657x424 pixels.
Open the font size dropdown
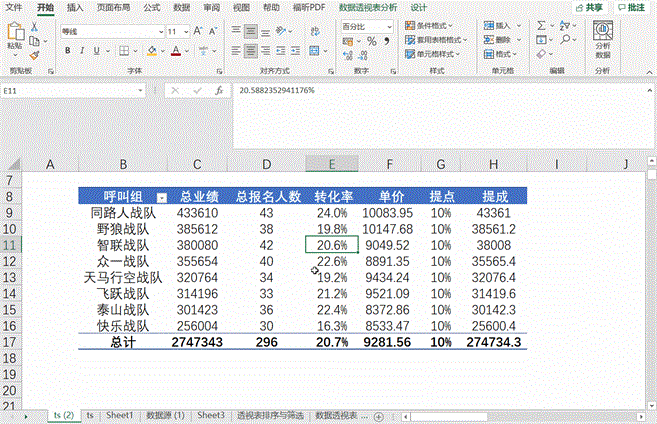click(185, 31)
